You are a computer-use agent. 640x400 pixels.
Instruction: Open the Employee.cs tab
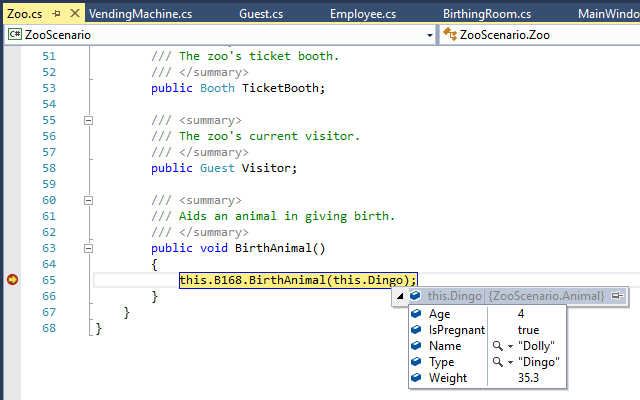362,14
